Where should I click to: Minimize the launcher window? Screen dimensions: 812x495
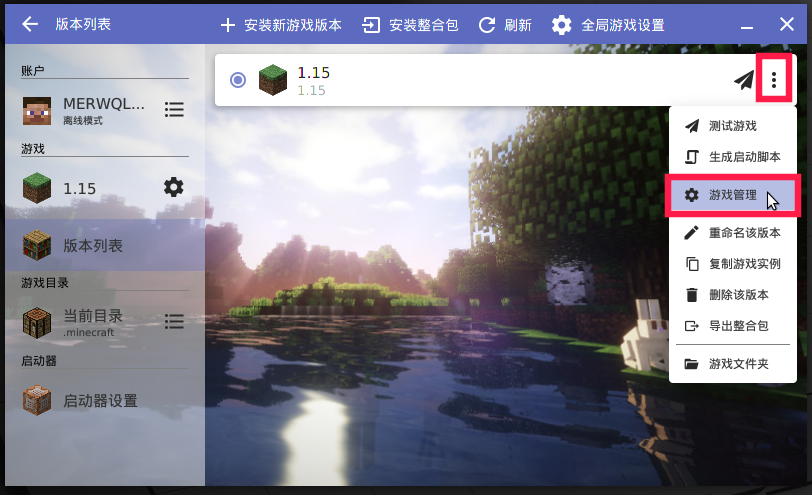pos(747,25)
